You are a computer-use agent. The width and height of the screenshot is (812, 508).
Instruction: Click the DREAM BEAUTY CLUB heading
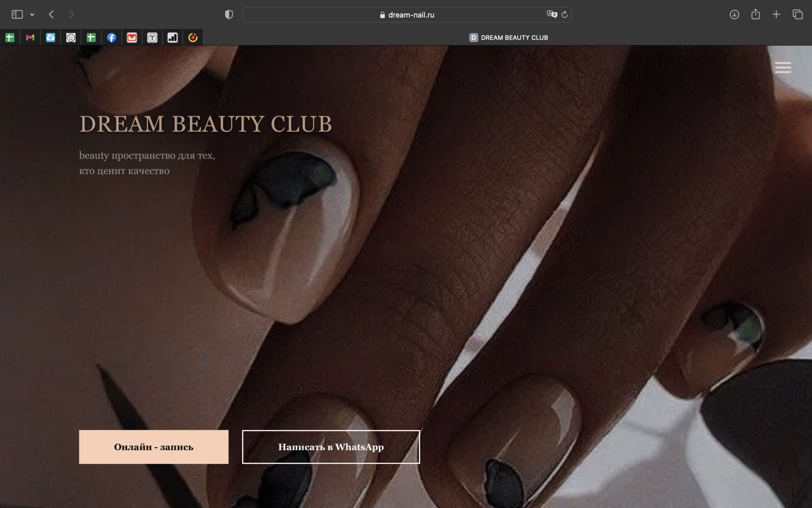206,124
